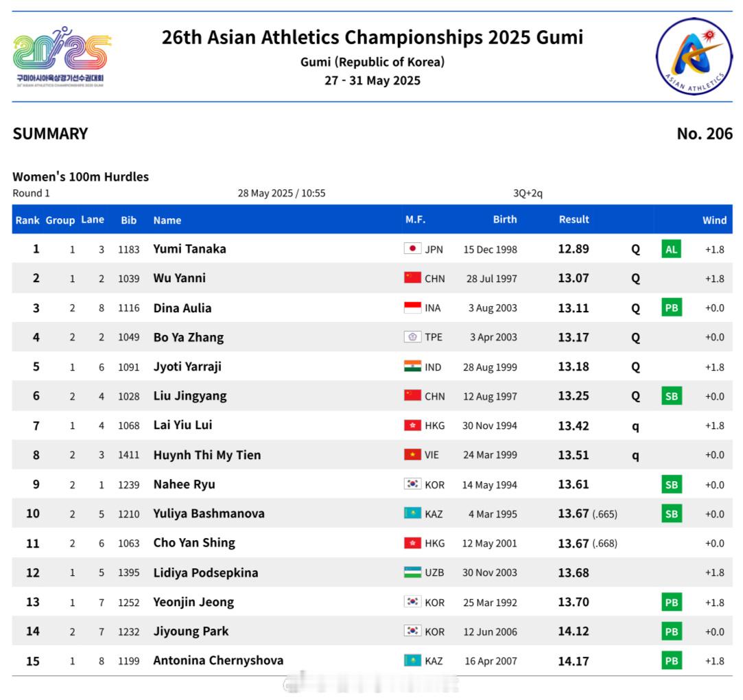Click the Women's 100m Hurdles event title
743x700 pixels.
pos(80,177)
